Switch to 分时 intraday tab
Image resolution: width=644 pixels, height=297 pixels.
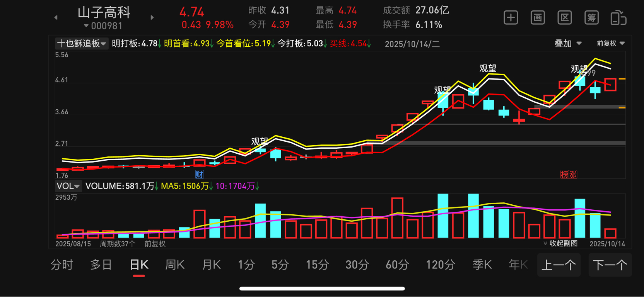[62, 265]
